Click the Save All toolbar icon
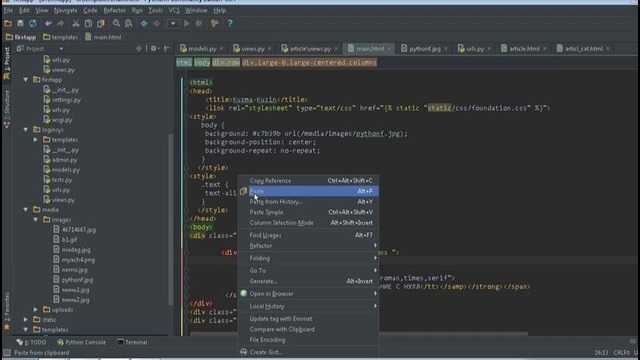 tap(20, 23)
